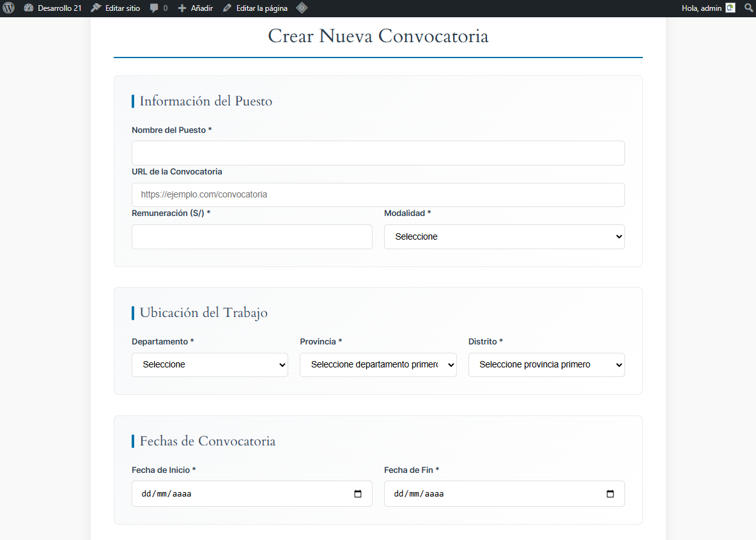Click the Fecha de Inicio date text

[x=166, y=494]
